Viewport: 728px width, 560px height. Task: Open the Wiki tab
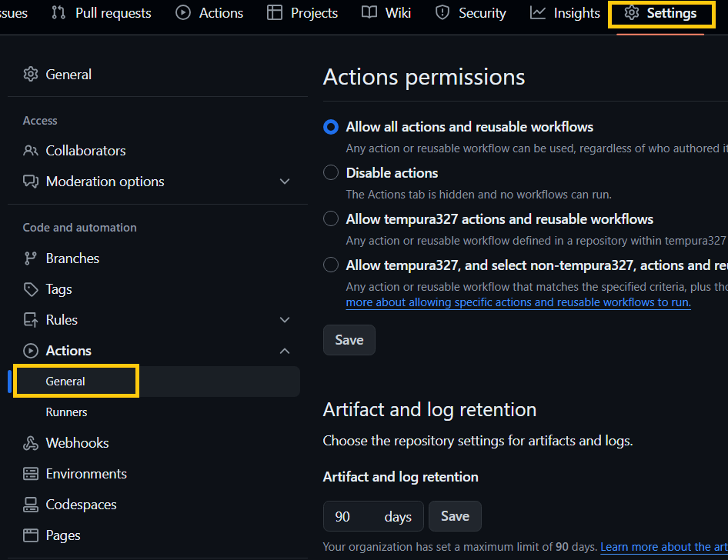[386, 13]
